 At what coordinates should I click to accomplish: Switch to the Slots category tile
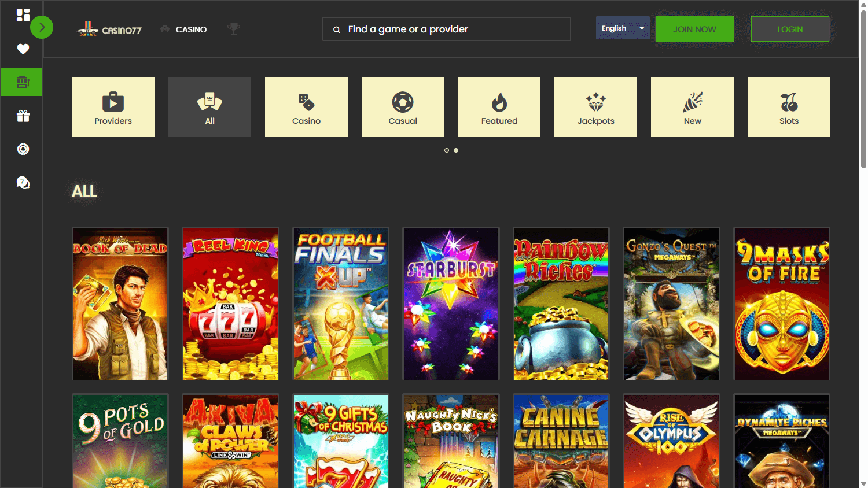tap(788, 107)
